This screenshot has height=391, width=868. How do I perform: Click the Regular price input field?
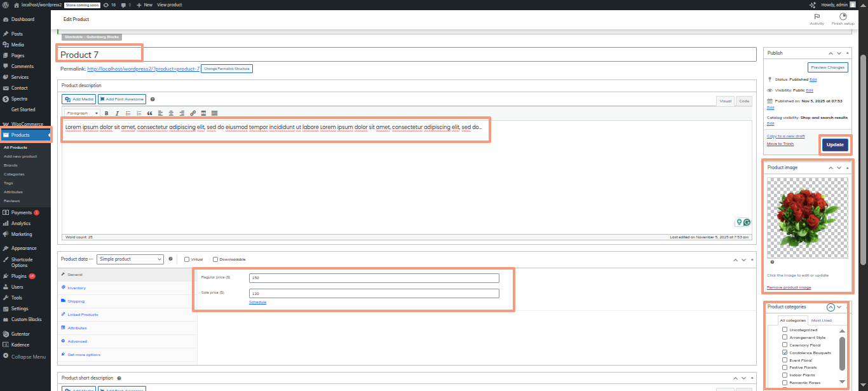click(374, 278)
